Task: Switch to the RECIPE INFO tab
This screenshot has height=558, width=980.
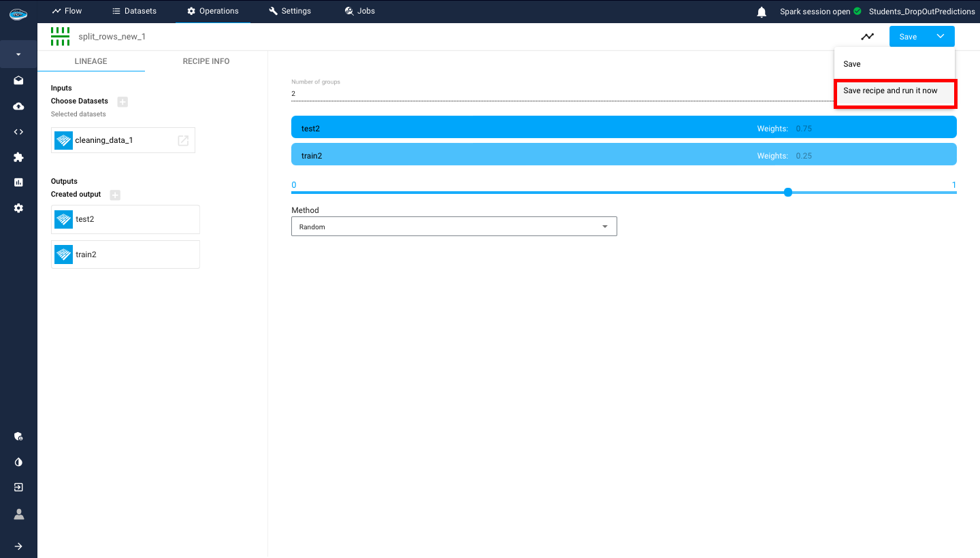Action: 206,61
